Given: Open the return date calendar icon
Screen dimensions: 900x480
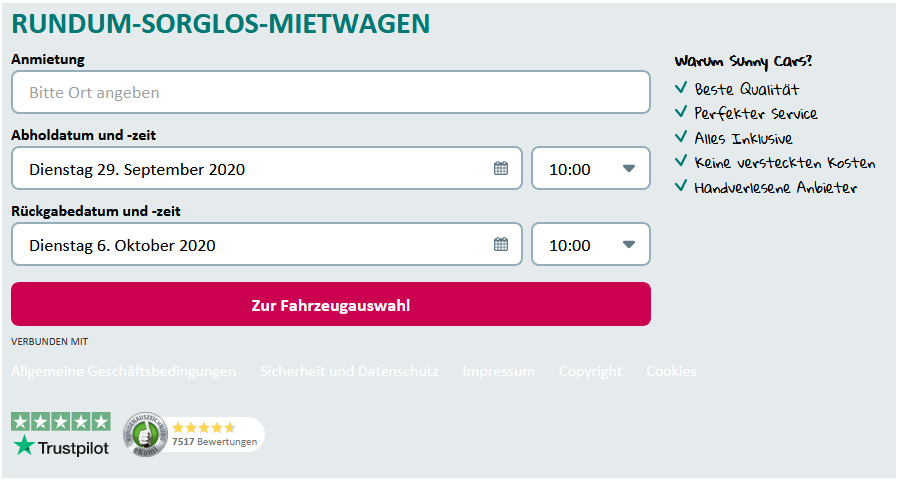Looking at the screenshot, I should (x=501, y=244).
